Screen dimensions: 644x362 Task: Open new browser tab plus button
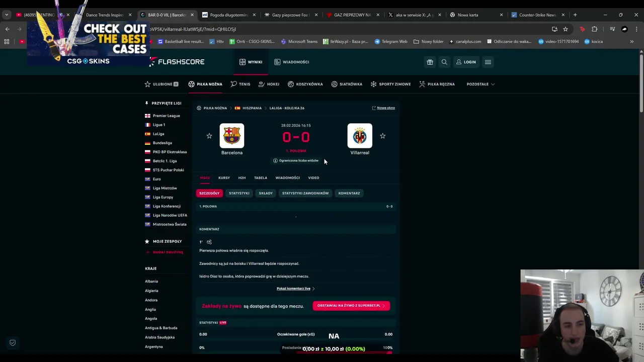pyautogui.click(x=575, y=15)
